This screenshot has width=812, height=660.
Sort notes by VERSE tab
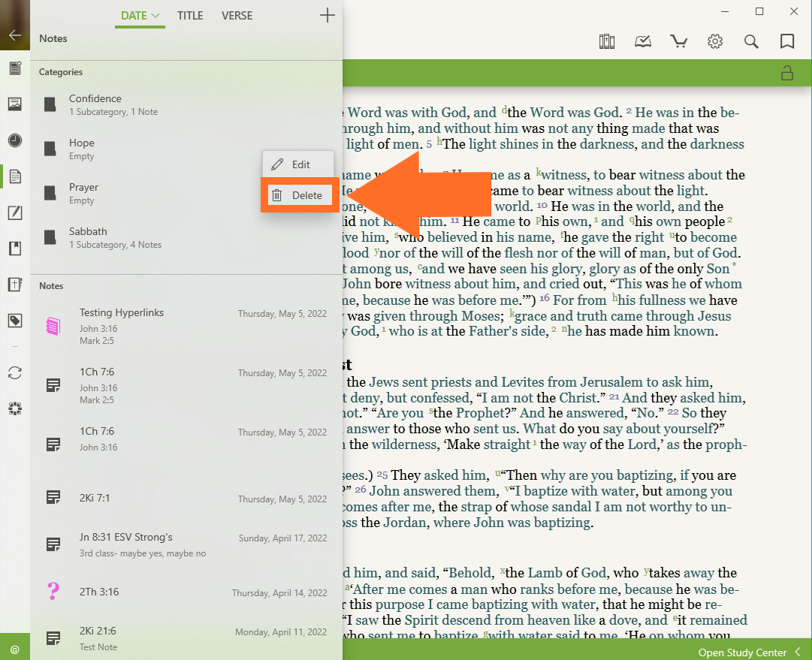click(x=237, y=15)
